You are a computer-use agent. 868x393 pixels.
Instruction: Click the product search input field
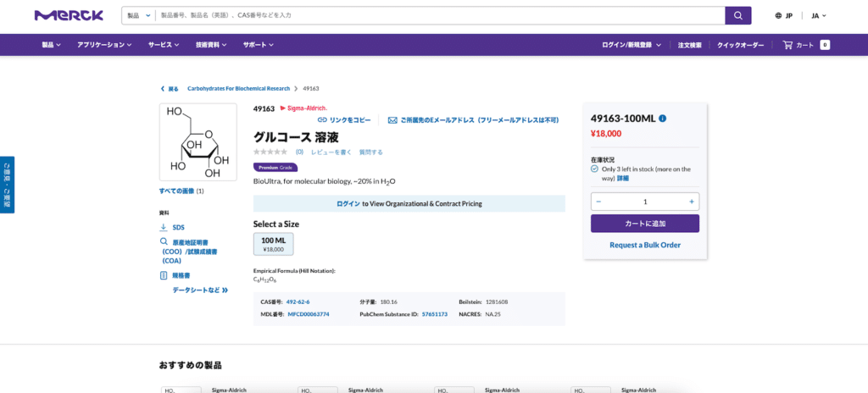coord(439,15)
